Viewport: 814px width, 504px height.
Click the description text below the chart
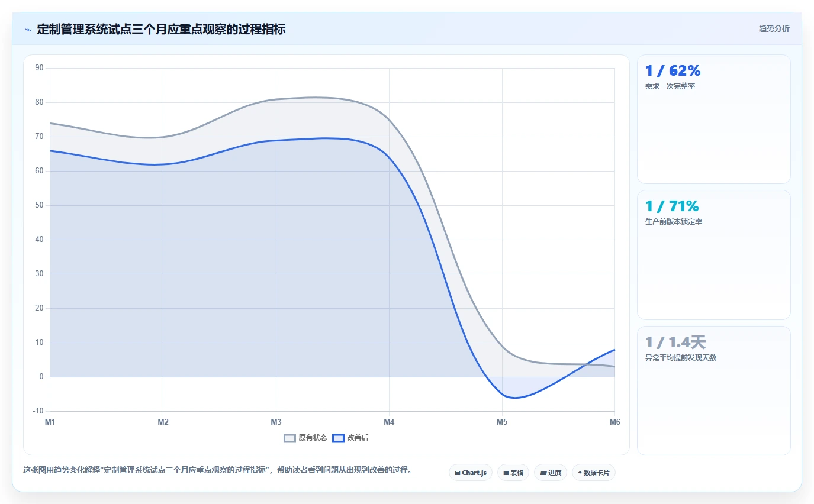point(217,470)
